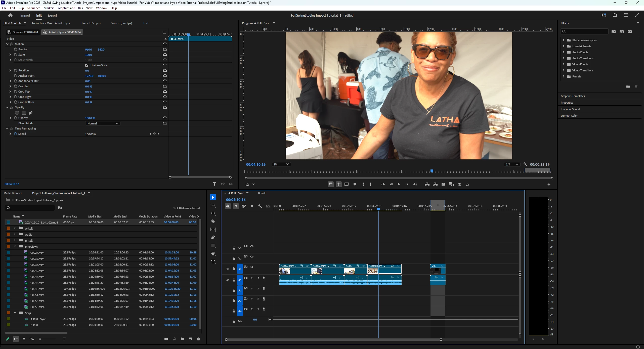Screen dimensions: 644x349
Task: Uncheck the Uniform Scale checkbox
Action: pyautogui.click(x=87, y=65)
